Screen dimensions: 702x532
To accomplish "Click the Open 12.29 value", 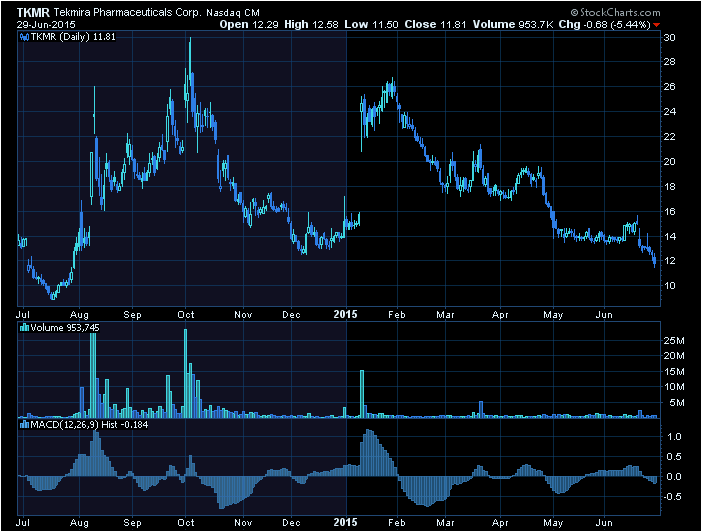I will tap(249, 25).
